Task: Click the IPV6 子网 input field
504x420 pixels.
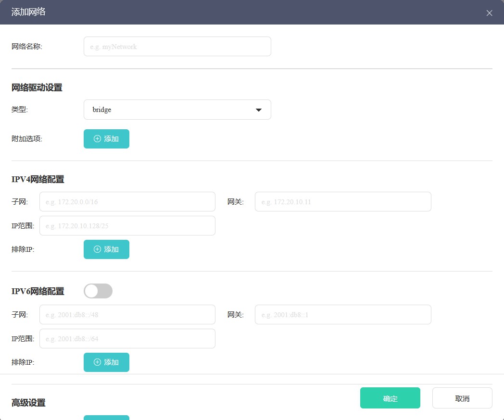Action: click(127, 315)
